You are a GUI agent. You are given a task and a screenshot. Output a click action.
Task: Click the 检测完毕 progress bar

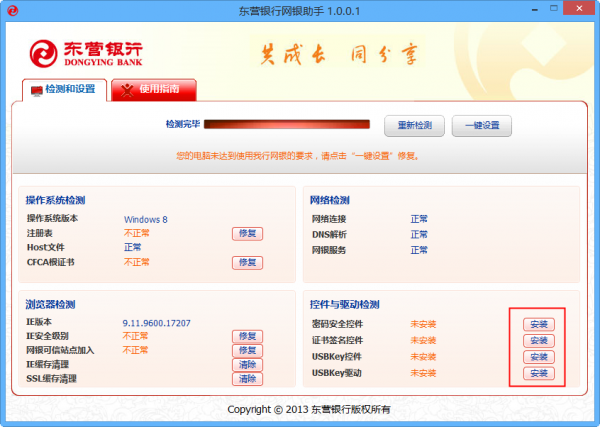287,124
